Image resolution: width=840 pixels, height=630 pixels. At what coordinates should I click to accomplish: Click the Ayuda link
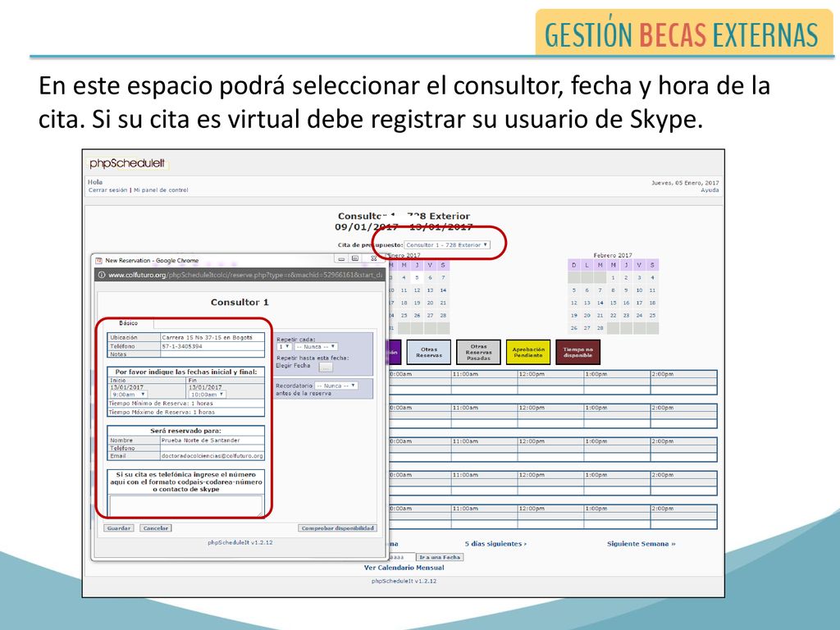click(x=710, y=190)
